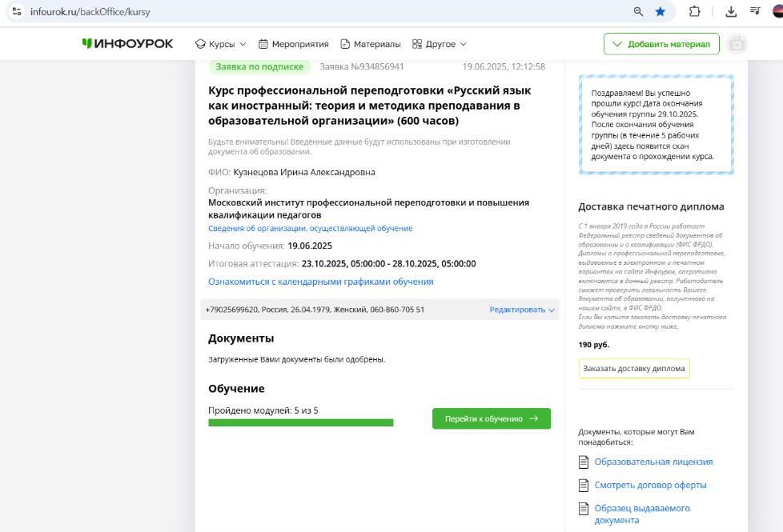Open the Мероприятия menu item
Viewport: 783px width, 532px height.
pyautogui.click(x=293, y=44)
